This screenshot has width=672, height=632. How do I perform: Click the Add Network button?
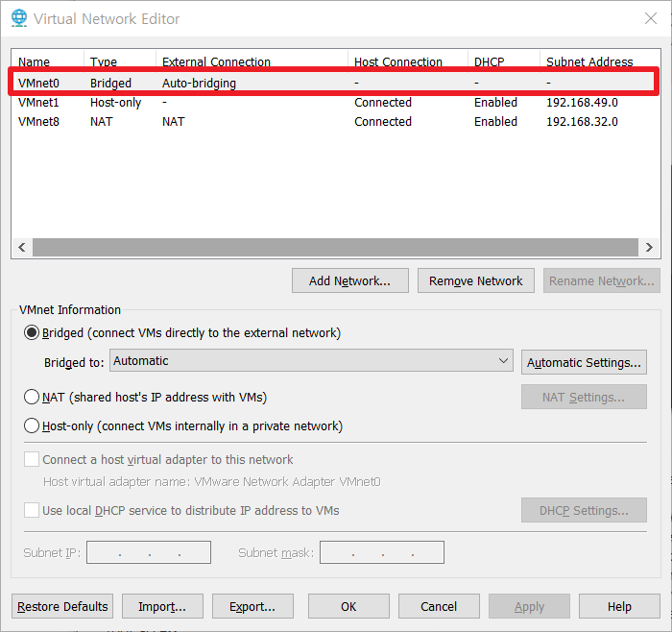pyautogui.click(x=350, y=280)
